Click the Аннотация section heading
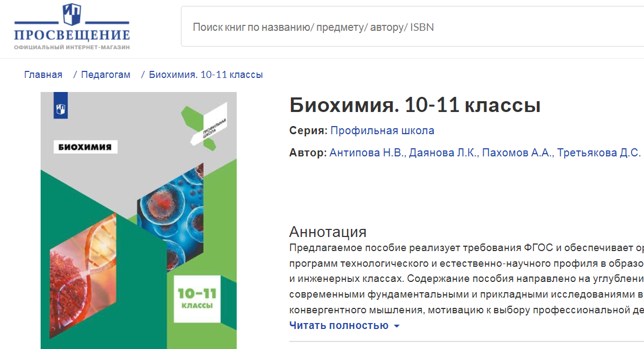This screenshot has height=349, width=644. [x=328, y=232]
